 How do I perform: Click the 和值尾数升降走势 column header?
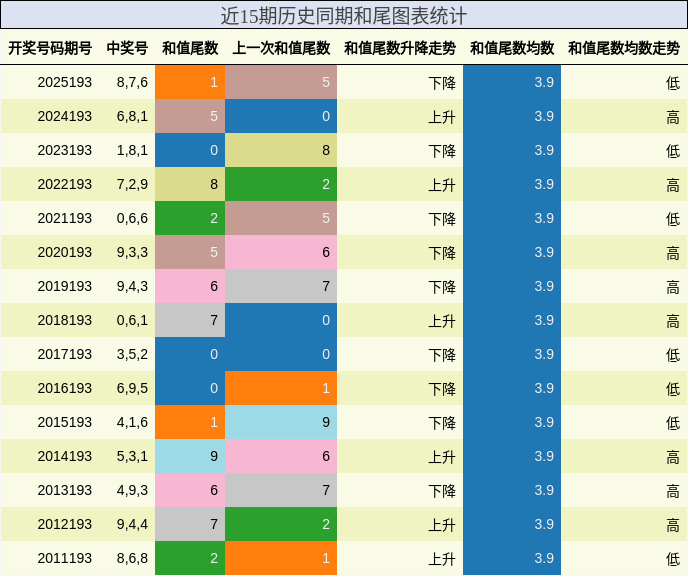400,48
